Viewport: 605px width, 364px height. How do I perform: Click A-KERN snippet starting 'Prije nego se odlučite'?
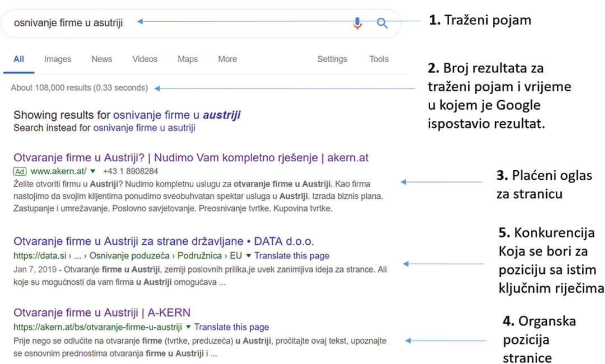click(x=200, y=347)
